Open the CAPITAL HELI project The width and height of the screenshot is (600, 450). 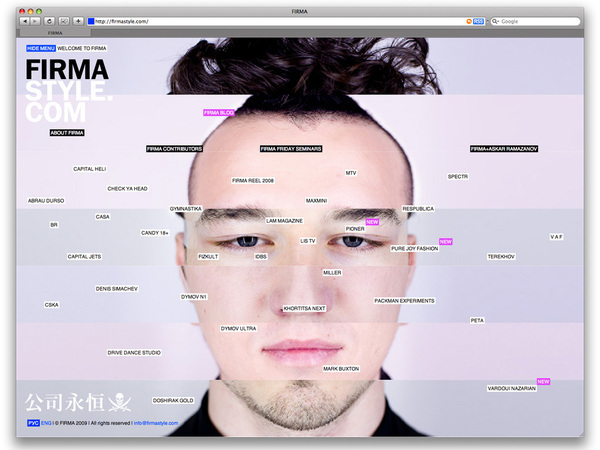[x=90, y=169]
